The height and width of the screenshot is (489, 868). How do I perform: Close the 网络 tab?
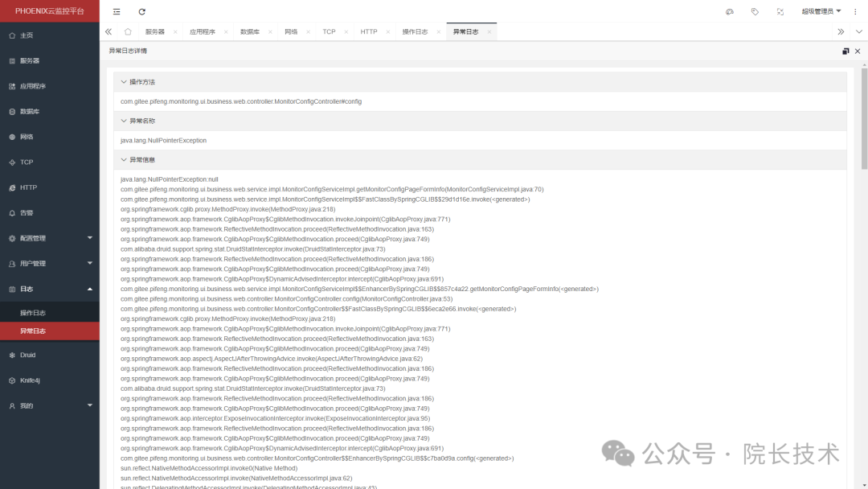pyautogui.click(x=309, y=32)
